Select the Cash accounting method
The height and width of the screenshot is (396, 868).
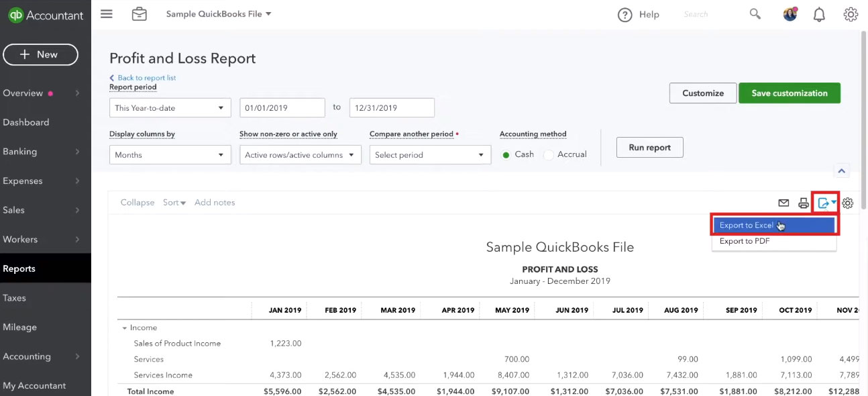click(506, 155)
